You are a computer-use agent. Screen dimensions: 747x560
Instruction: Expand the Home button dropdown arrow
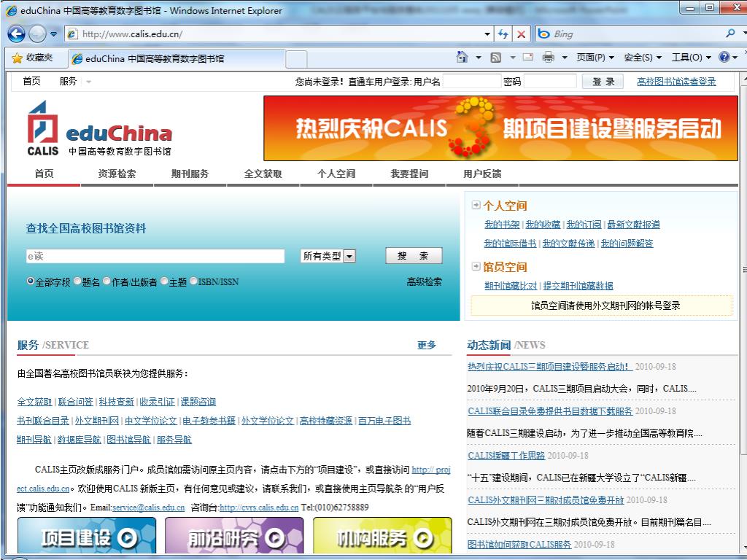click(x=479, y=58)
